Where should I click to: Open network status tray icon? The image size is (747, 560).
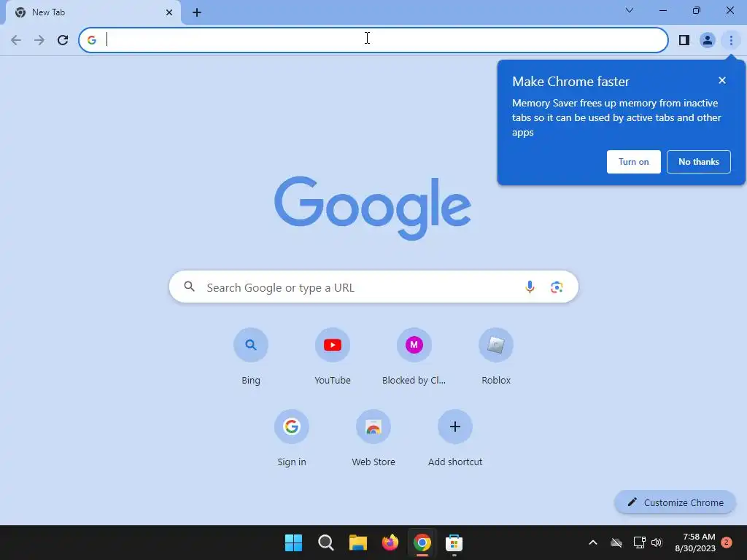pos(639,542)
